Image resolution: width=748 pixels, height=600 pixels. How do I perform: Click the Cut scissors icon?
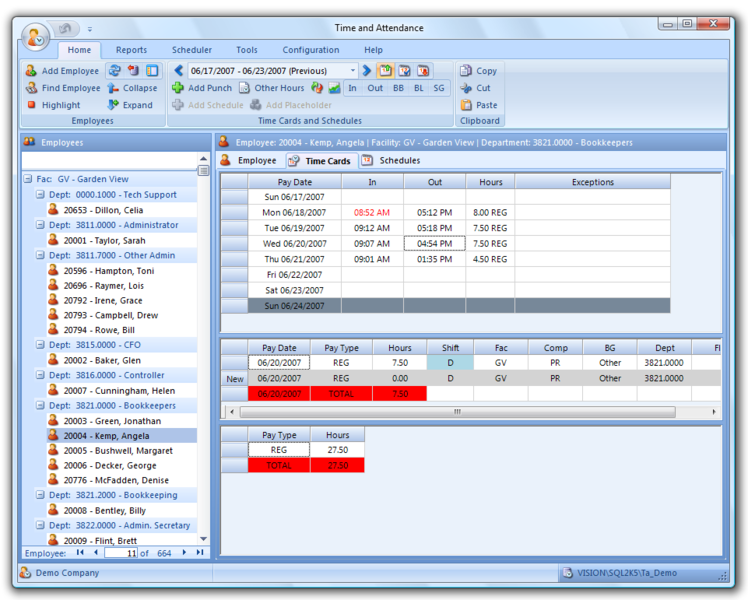coord(466,88)
